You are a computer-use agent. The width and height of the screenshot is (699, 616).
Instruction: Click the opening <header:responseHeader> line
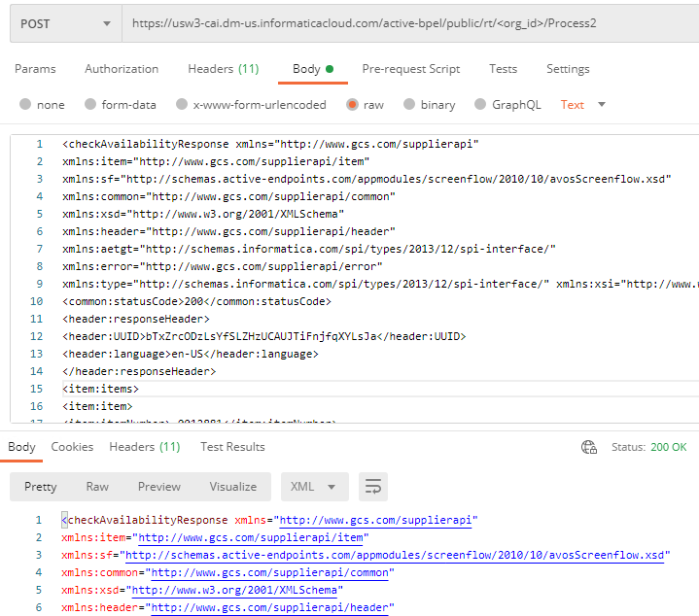tap(136, 319)
